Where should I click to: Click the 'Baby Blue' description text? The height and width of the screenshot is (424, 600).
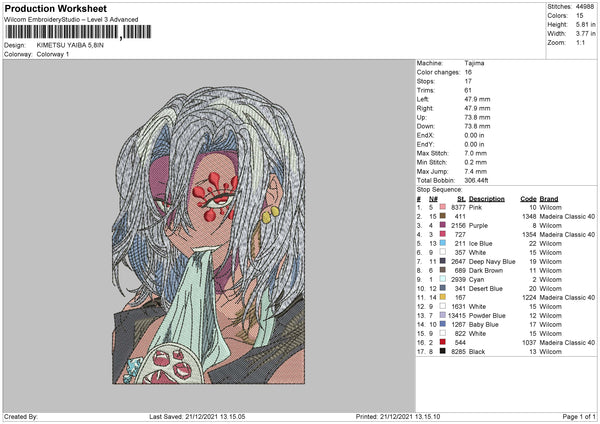tap(484, 325)
